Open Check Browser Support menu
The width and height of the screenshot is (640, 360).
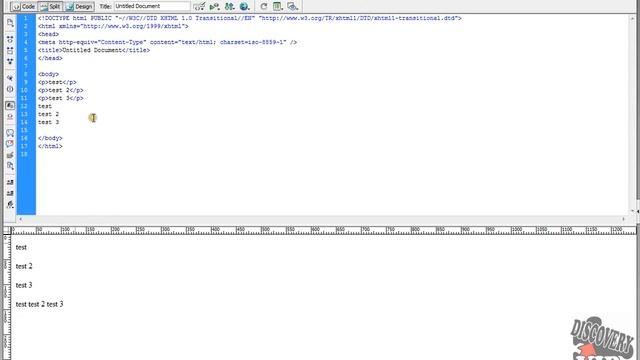click(199, 6)
